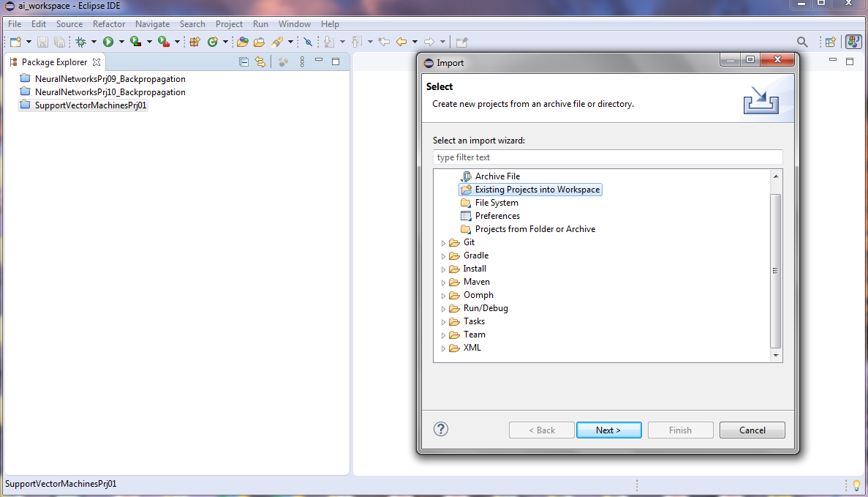
Task: Expand the Install import category
Action: click(x=443, y=269)
